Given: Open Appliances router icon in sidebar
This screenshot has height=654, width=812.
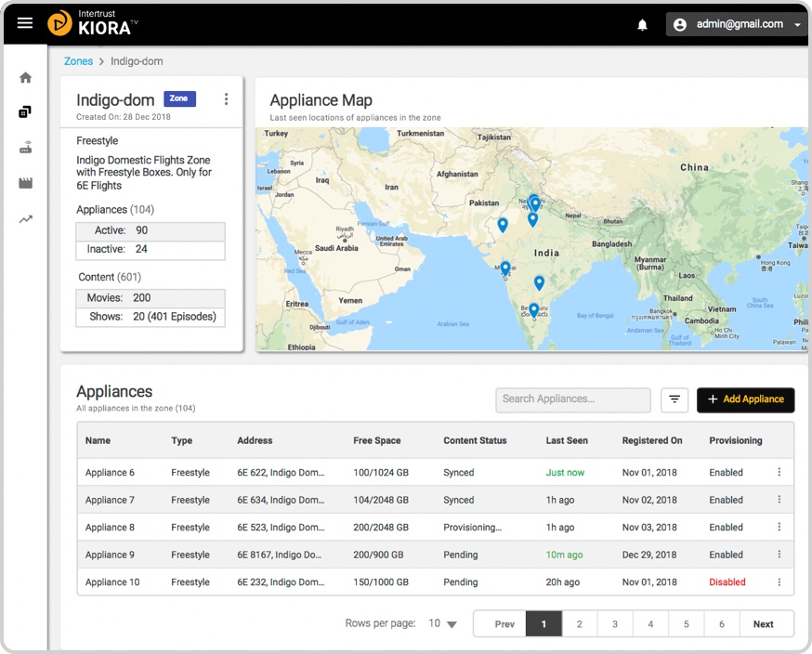Looking at the screenshot, I should pyautogui.click(x=25, y=148).
